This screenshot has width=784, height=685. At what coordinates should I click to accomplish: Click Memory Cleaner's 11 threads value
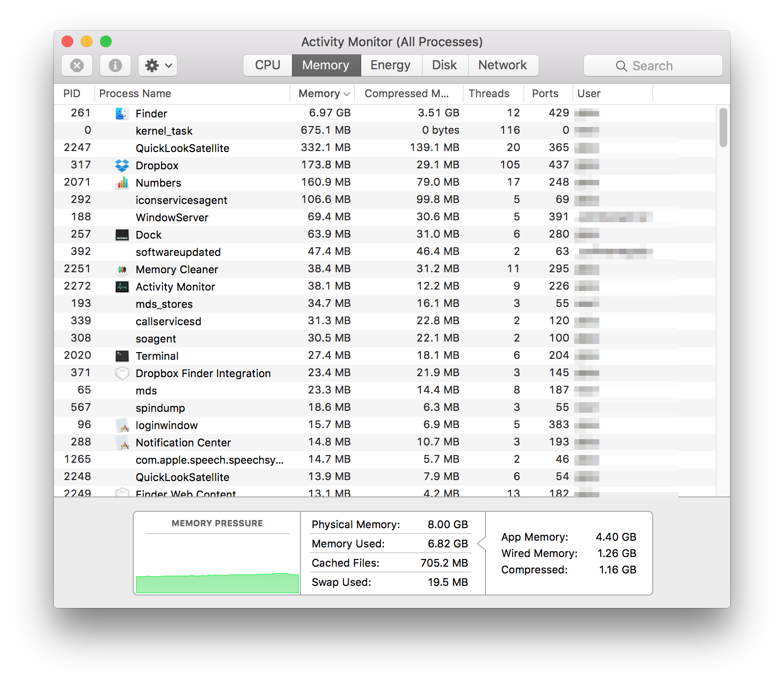point(513,269)
